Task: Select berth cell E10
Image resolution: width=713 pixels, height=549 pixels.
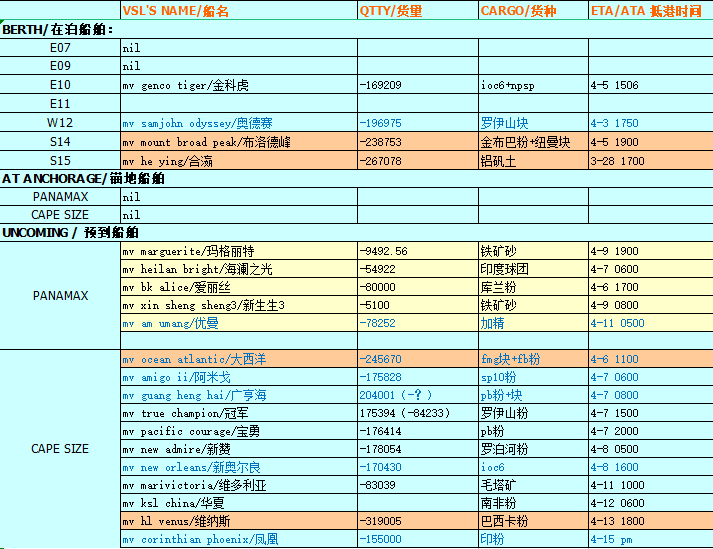Action: coord(60,85)
